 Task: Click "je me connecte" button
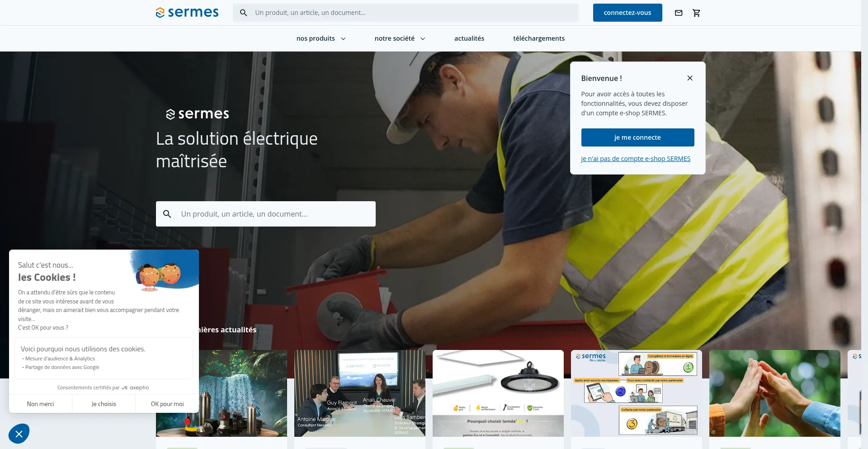pos(637,137)
